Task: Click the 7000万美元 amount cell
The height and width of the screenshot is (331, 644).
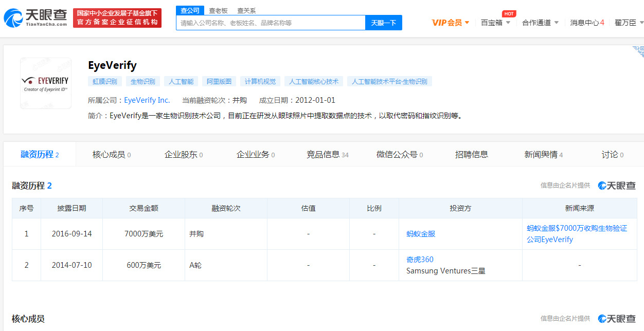Action: (144, 234)
